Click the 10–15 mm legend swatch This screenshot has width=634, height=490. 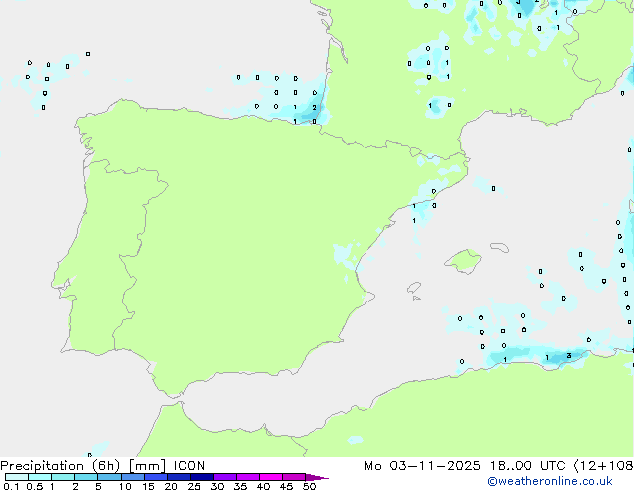coord(132,477)
